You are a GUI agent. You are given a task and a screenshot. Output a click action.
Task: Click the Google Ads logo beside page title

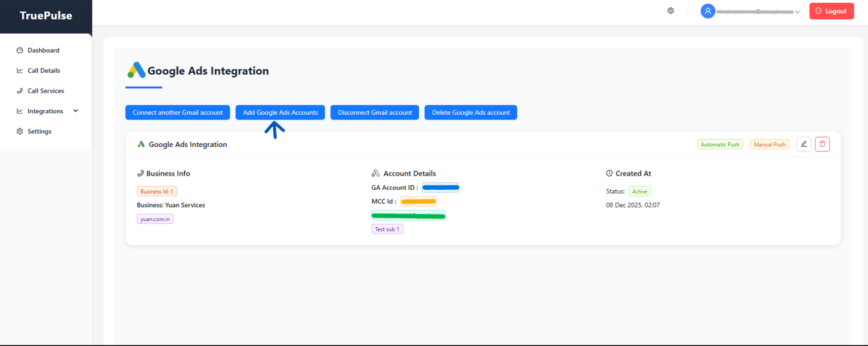point(136,70)
